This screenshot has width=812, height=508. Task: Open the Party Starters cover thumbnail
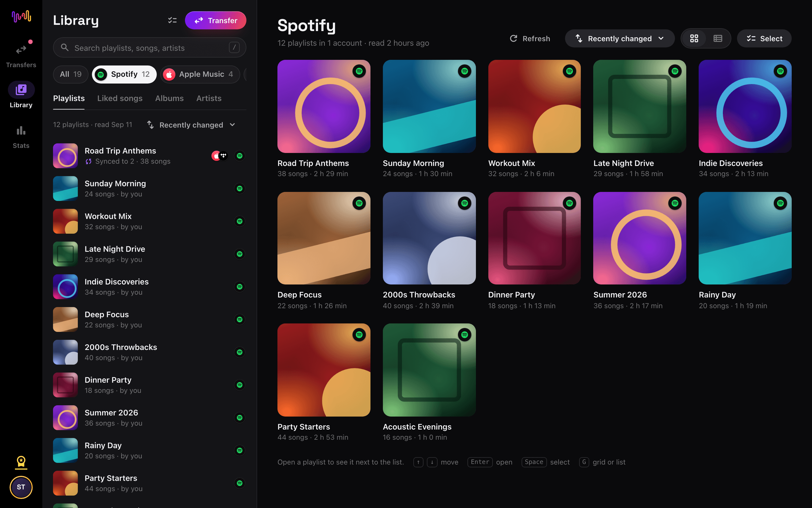[x=324, y=370]
